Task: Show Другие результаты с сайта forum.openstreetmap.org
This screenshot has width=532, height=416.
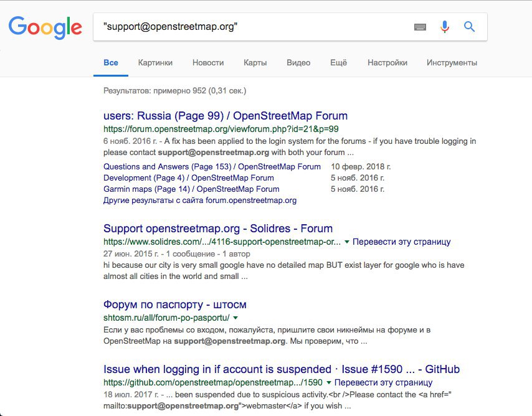Action: 200,200
